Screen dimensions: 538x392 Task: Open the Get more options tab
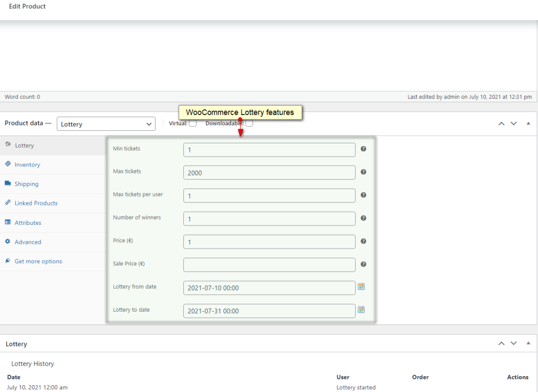click(x=53, y=261)
